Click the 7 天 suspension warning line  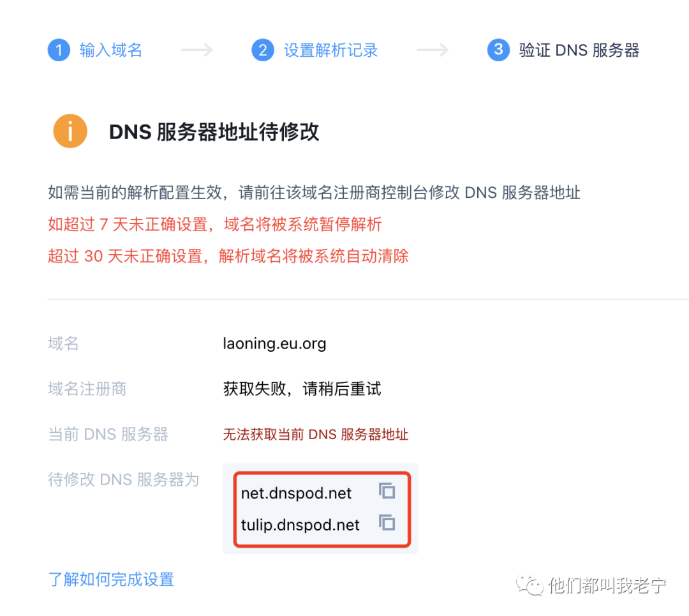[x=215, y=224]
